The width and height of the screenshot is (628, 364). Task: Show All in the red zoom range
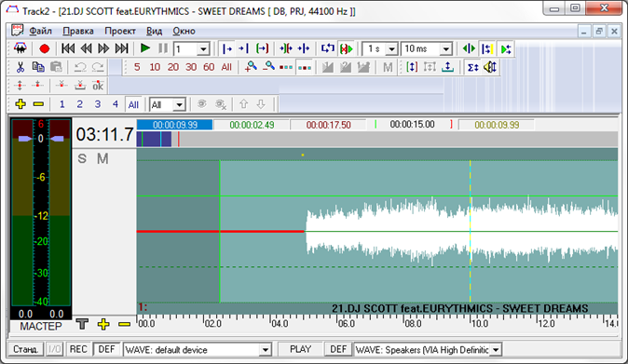coord(226,67)
